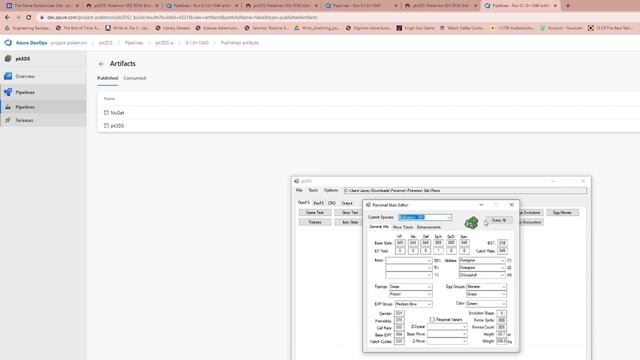Switch to the Consumed artifacts tab
The height and width of the screenshot is (360, 640).
(135, 78)
